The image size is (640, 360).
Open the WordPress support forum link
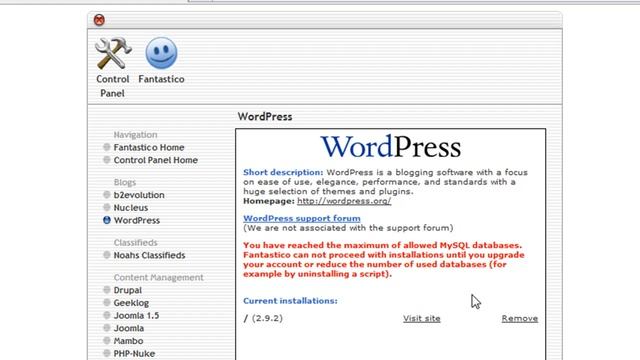[x=302, y=218]
